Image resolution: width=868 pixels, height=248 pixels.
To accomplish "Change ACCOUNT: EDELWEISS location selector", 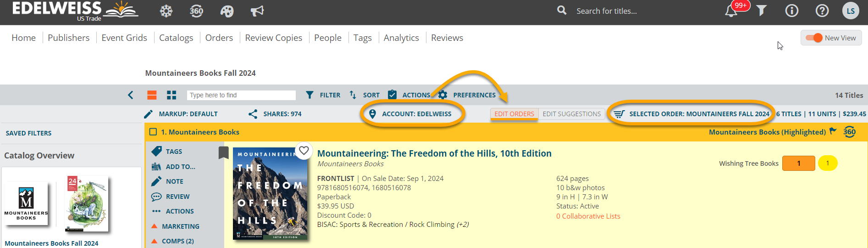I will (410, 114).
